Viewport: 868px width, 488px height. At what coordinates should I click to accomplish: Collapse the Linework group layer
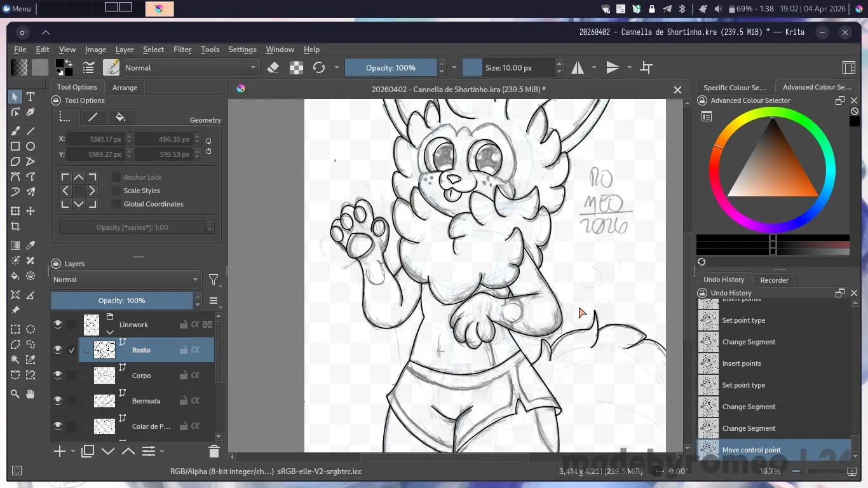[x=110, y=332]
